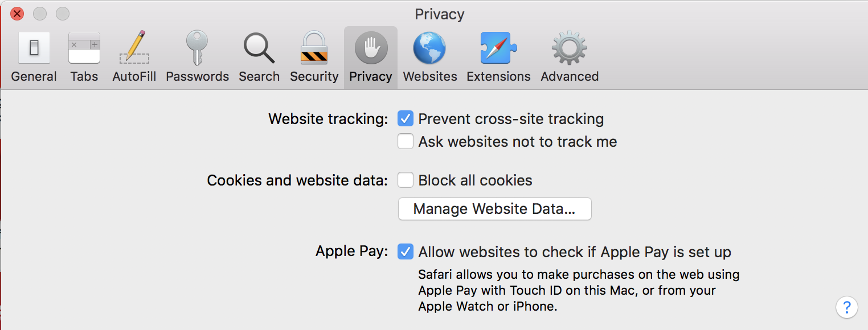
Task: Open help with the question mark button
Action: tap(847, 308)
